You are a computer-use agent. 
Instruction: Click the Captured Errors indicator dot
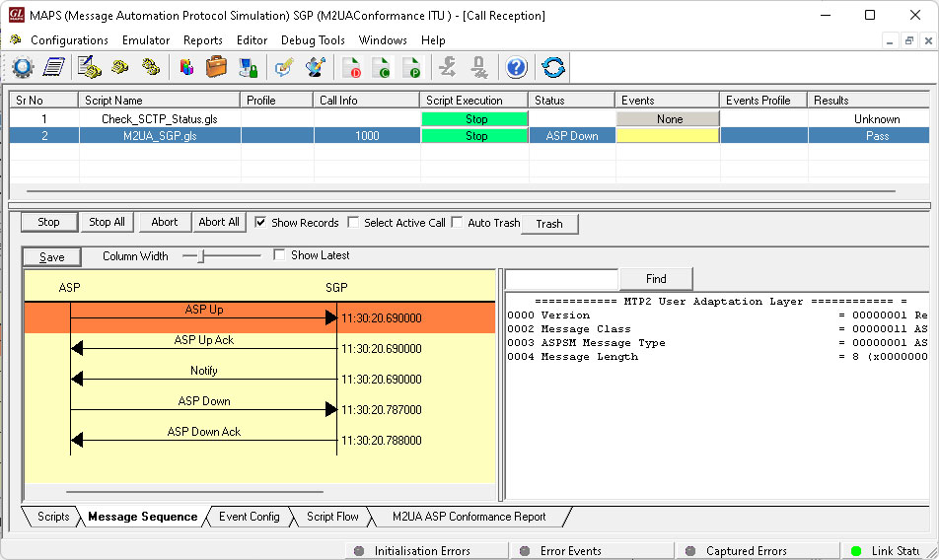pyautogui.click(x=690, y=551)
